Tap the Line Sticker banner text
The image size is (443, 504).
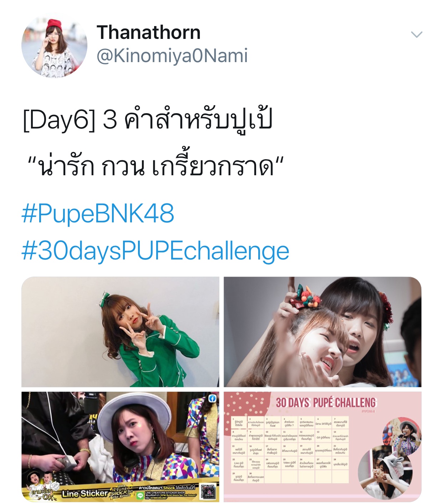coord(85,493)
